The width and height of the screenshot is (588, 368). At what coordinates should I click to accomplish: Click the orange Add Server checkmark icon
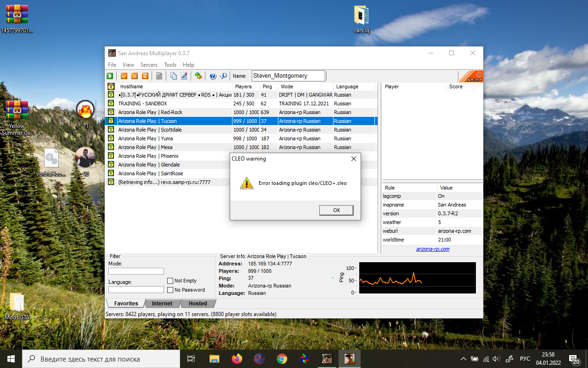pyautogui.click(x=124, y=76)
